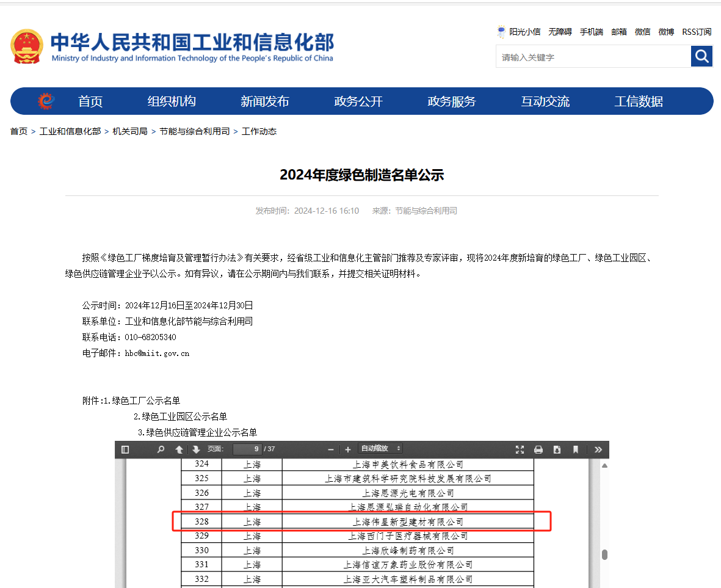Open the 自动缩放 zoom dropdown
Image resolution: width=721 pixels, height=588 pixels.
(x=380, y=449)
